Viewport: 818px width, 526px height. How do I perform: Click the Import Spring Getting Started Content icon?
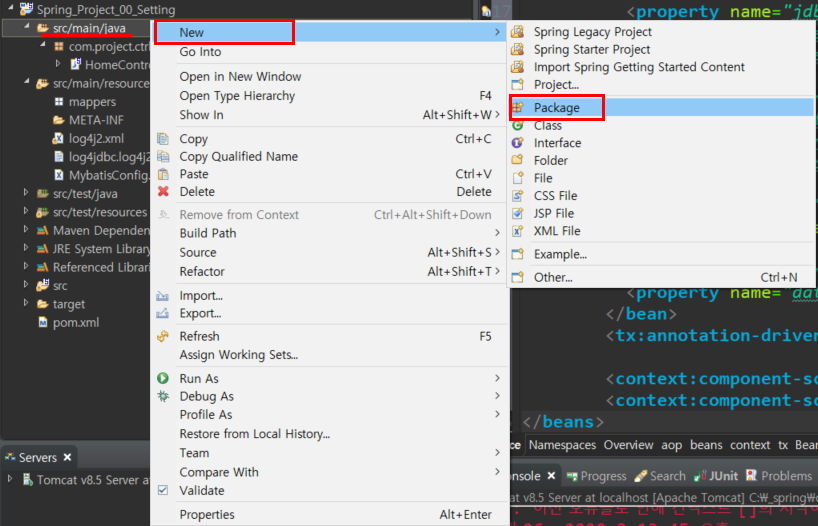(517, 67)
